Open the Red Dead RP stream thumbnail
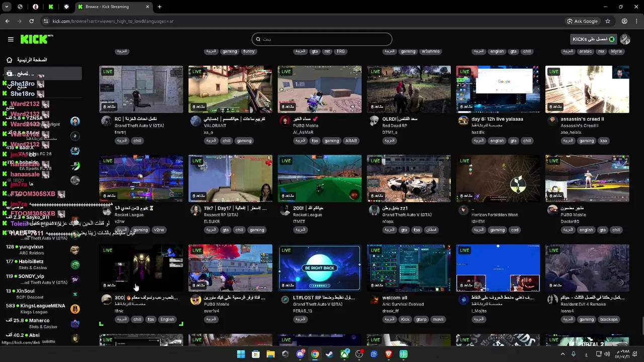The width and height of the screenshot is (644, 362). tap(409, 89)
